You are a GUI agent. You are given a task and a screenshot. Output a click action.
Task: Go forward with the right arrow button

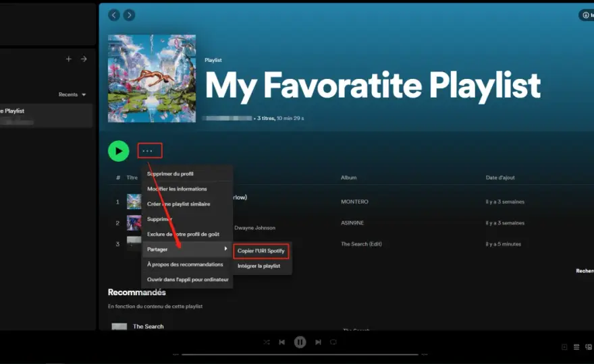coord(129,15)
